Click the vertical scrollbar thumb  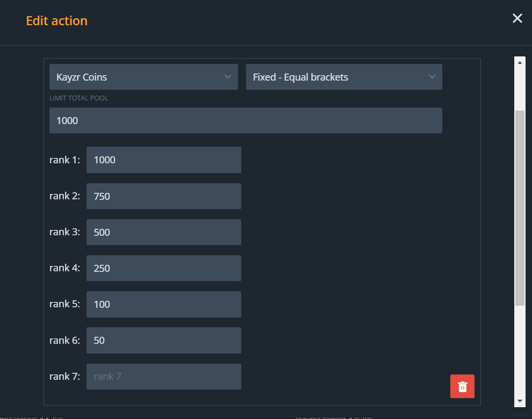pyautogui.click(x=520, y=208)
